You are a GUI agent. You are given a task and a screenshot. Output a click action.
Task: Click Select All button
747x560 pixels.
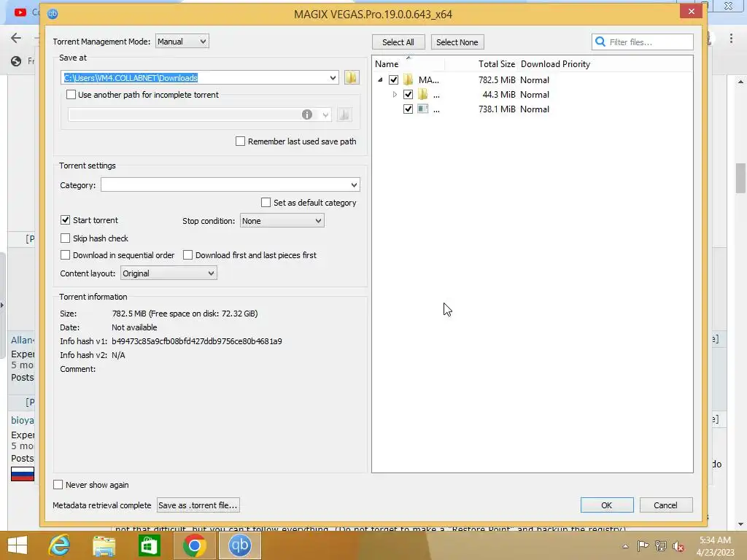[398, 42]
